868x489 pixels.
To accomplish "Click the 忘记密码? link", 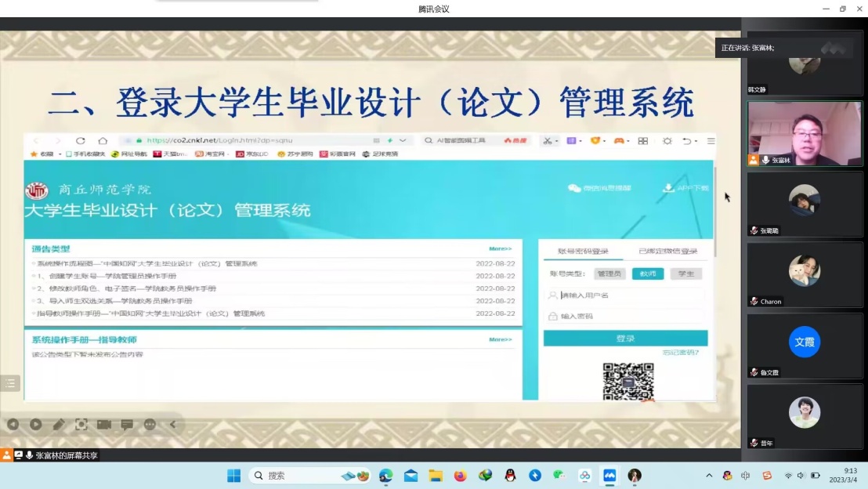I will 680,353.
